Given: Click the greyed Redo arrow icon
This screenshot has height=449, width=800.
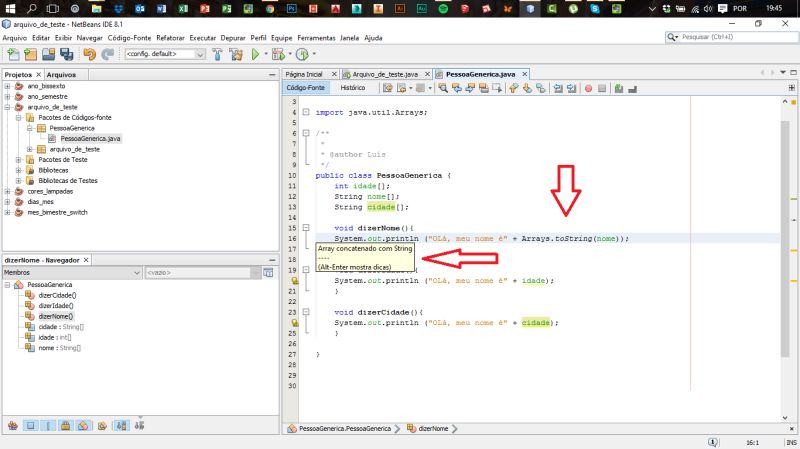Looking at the screenshot, I should tap(108, 54).
